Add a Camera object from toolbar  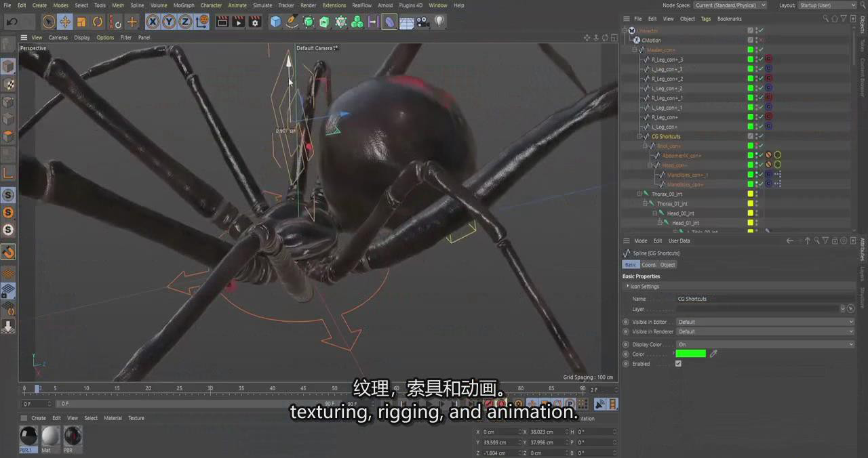423,22
